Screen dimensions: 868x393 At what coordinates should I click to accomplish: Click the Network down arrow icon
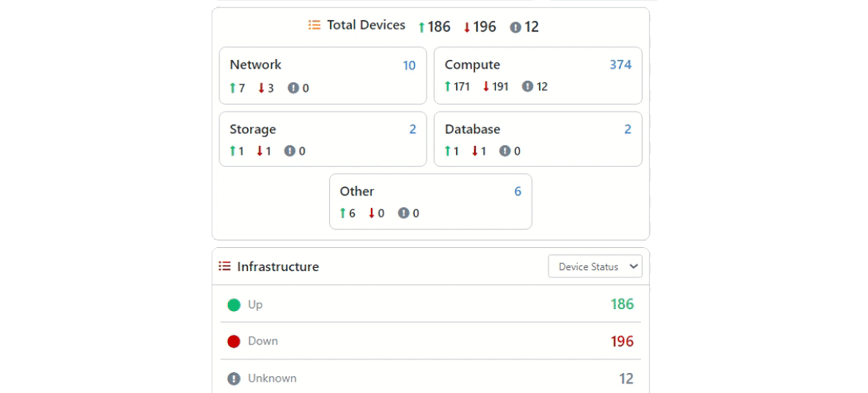pos(261,88)
